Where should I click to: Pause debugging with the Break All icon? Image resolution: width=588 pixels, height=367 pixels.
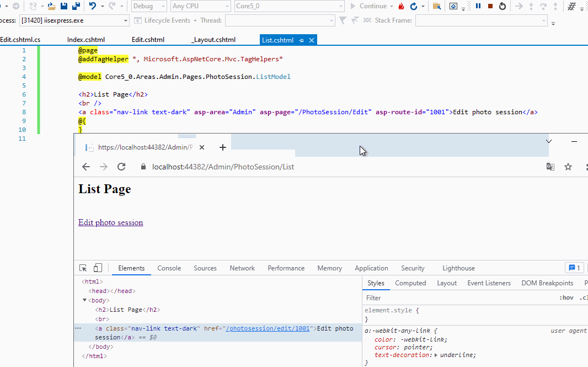tap(478, 6)
